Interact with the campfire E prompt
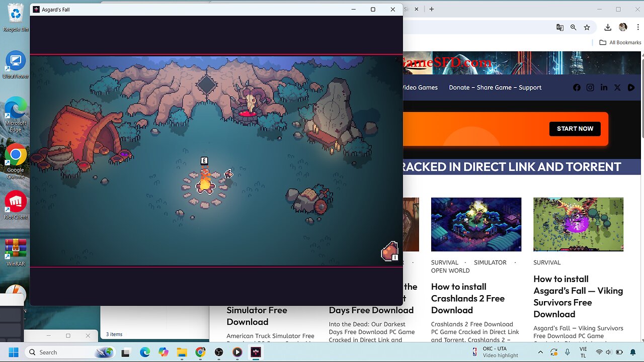This screenshot has width=644, height=362. click(204, 161)
